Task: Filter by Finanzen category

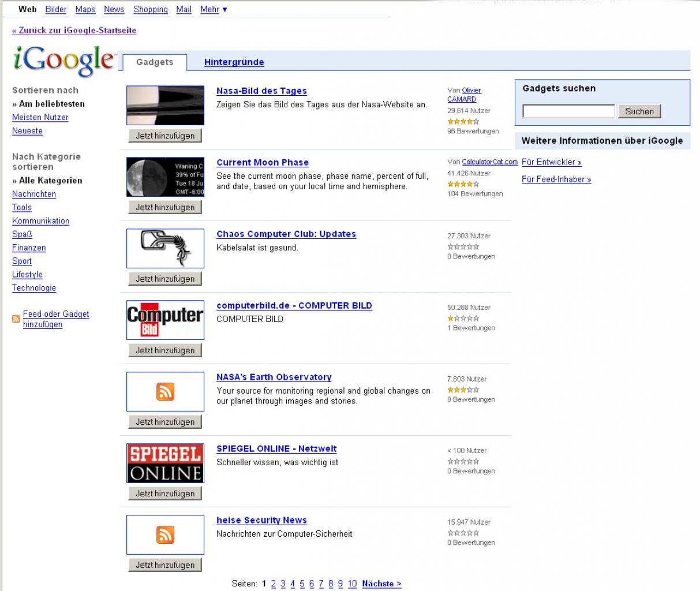Action: point(29,248)
